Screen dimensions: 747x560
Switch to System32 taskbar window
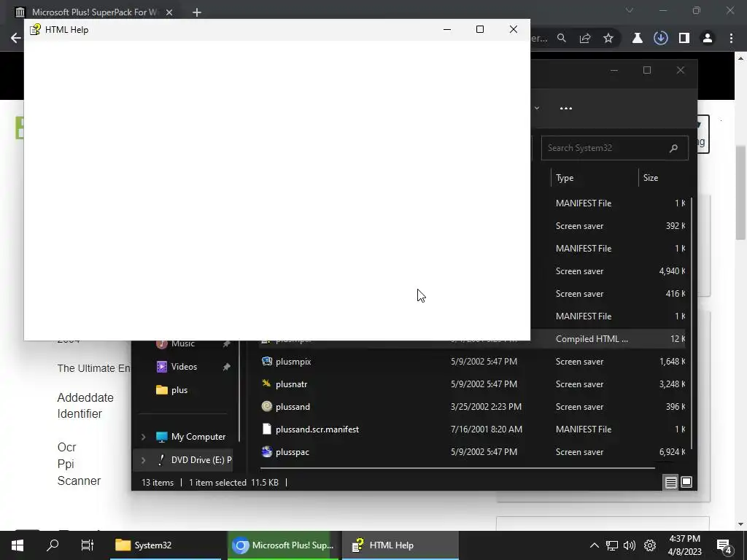[166, 545]
